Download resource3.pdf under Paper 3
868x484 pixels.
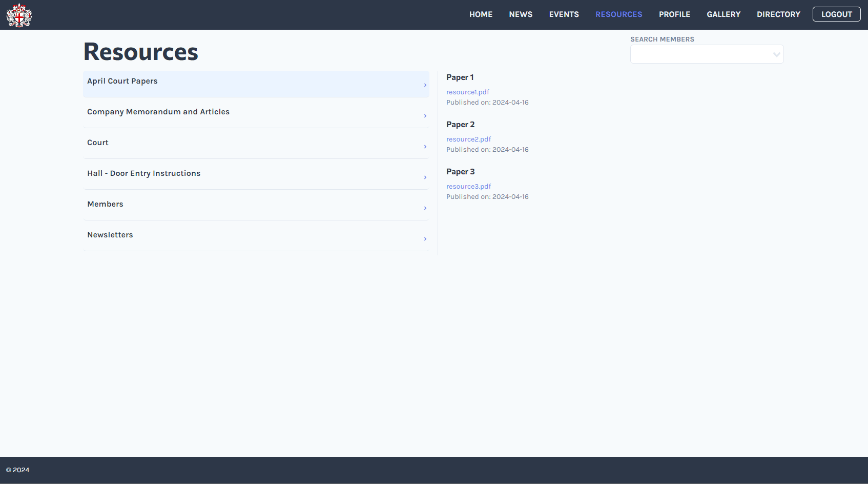[x=468, y=186]
